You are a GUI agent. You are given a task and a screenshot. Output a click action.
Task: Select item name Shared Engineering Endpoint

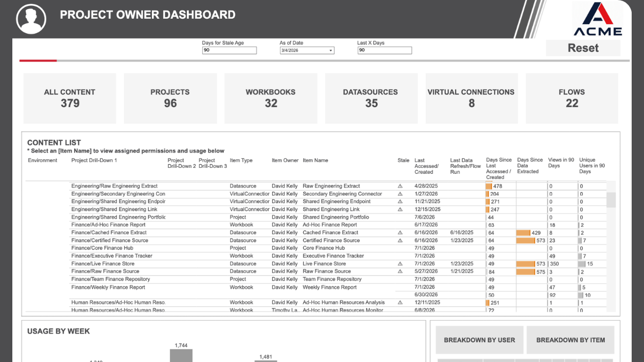[x=336, y=202]
